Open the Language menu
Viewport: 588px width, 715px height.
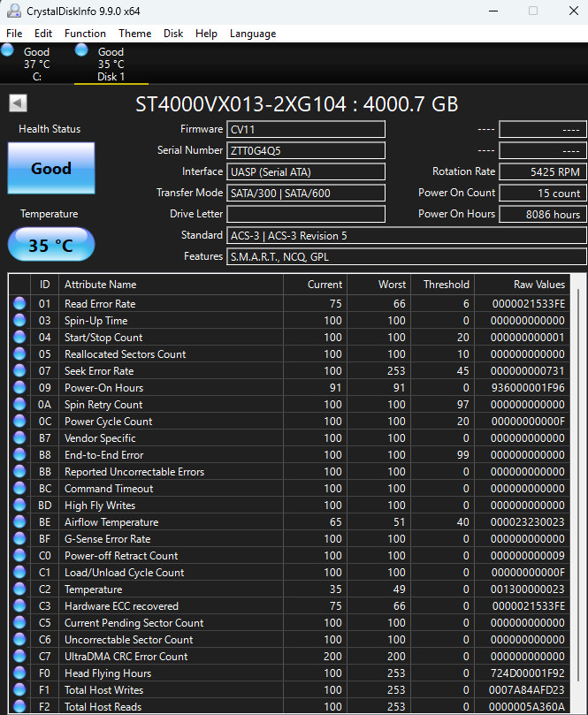click(253, 34)
